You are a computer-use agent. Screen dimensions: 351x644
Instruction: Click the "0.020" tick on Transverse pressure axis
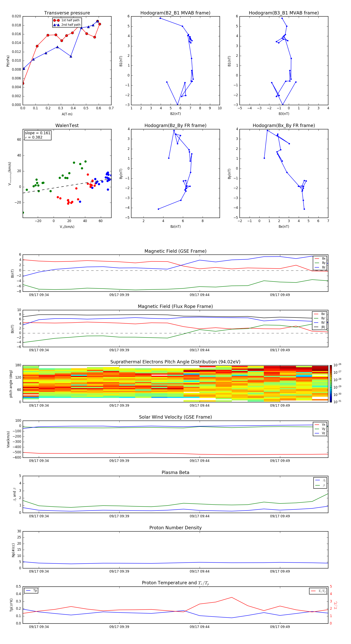coord(17,16)
